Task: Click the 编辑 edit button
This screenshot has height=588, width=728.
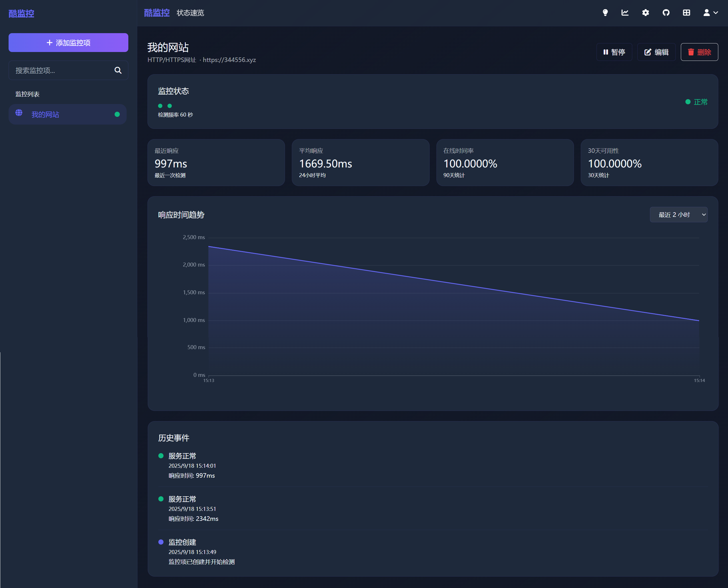Action: coord(656,52)
